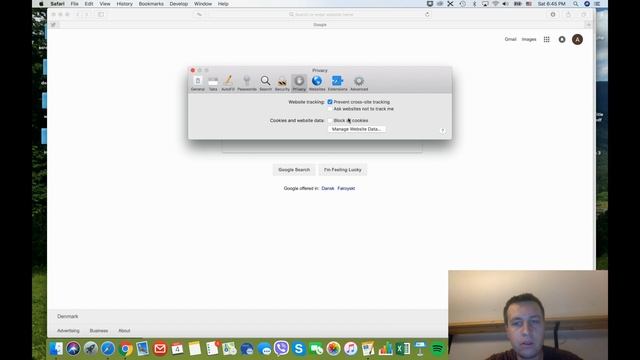Open Maps from the Dock
The height and width of the screenshot is (360, 640).
[x=229, y=349]
